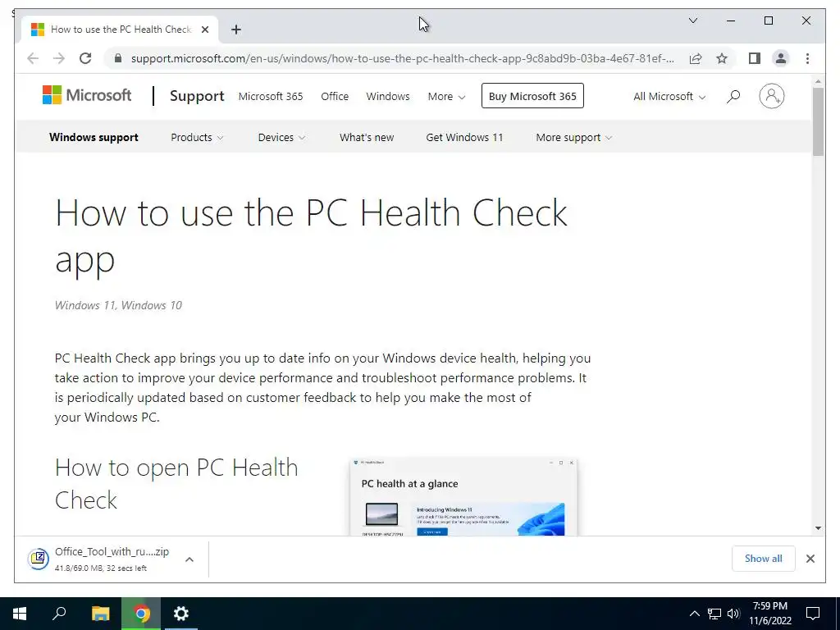Open the taskbar clock and date

[x=769, y=614]
